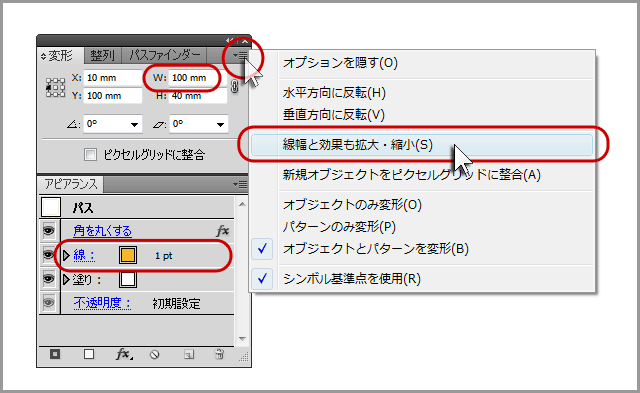Image resolution: width=640 pixels, height=393 pixels.
Task: Click the stroke weight value 1 pt
Action: [164, 256]
